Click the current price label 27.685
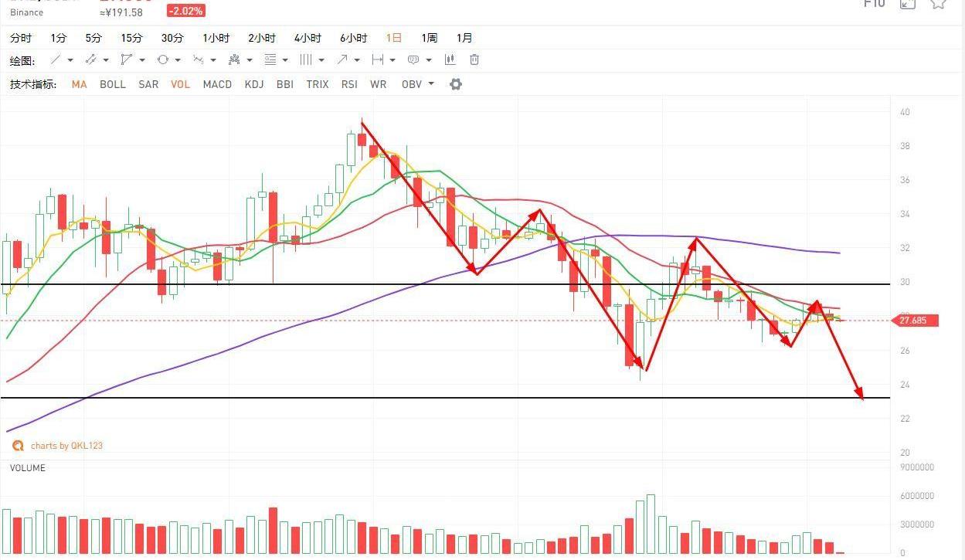 (x=917, y=320)
